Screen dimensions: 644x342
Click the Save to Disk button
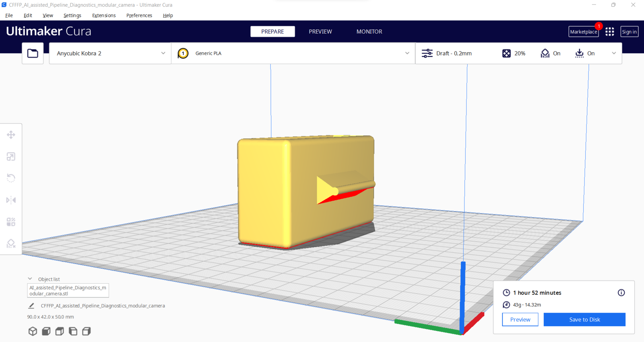tap(584, 319)
